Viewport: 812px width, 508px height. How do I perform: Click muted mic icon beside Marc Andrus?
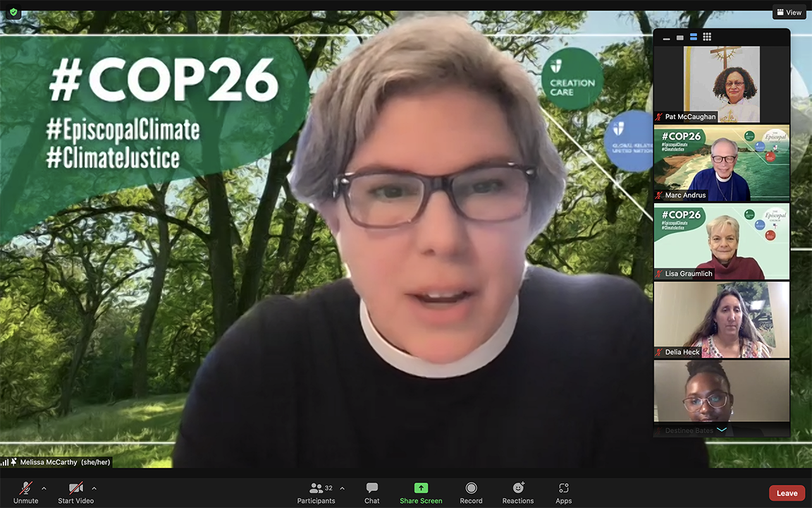point(659,195)
